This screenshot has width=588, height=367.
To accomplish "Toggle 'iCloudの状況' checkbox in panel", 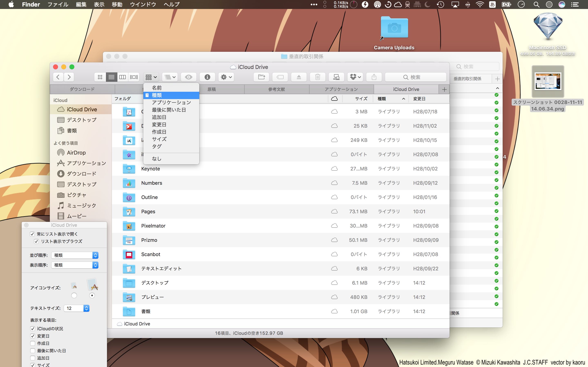I will point(33,328).
